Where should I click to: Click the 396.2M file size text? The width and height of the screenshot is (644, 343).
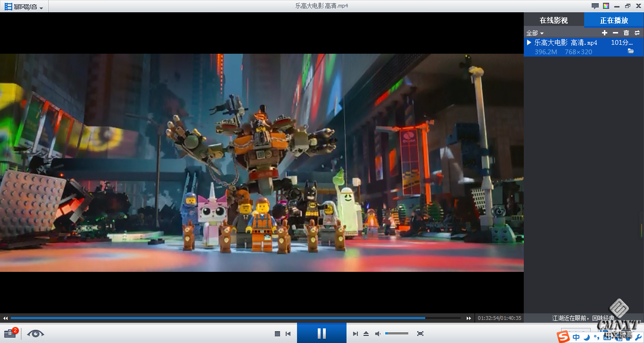tap(545, 52)
